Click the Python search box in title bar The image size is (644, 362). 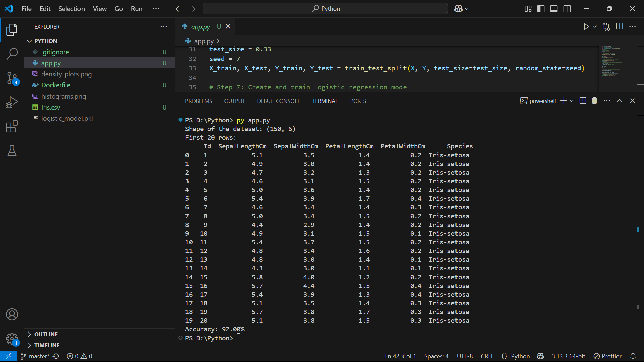(x=325, y=9)
